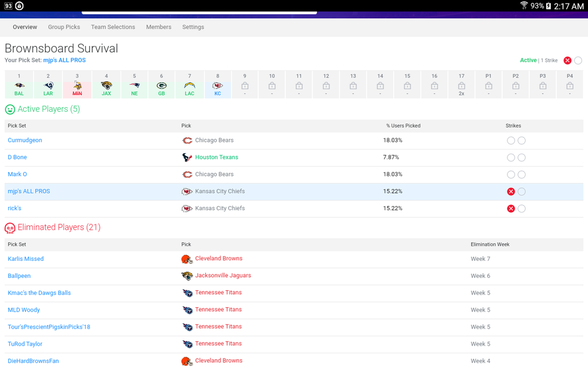Open mjp's ALL PROS row in Active Players
Viewport: 588px width, 368px height.
[29, 191]
